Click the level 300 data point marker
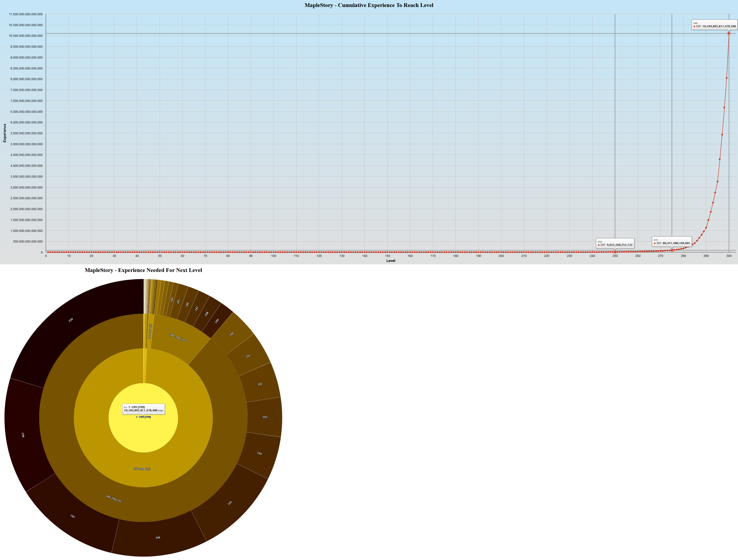The width and height of the screenshot is (738, 560). pos(729,33)
